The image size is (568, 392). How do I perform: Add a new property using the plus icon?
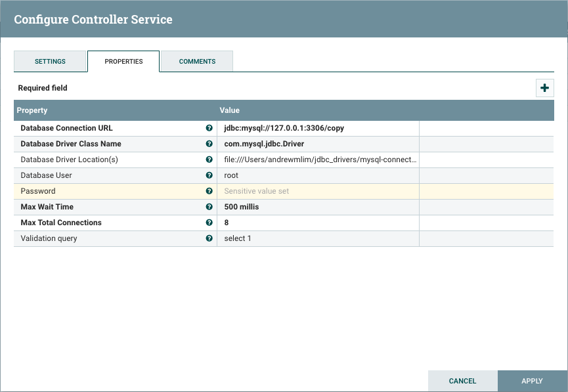tap(544, 87)
